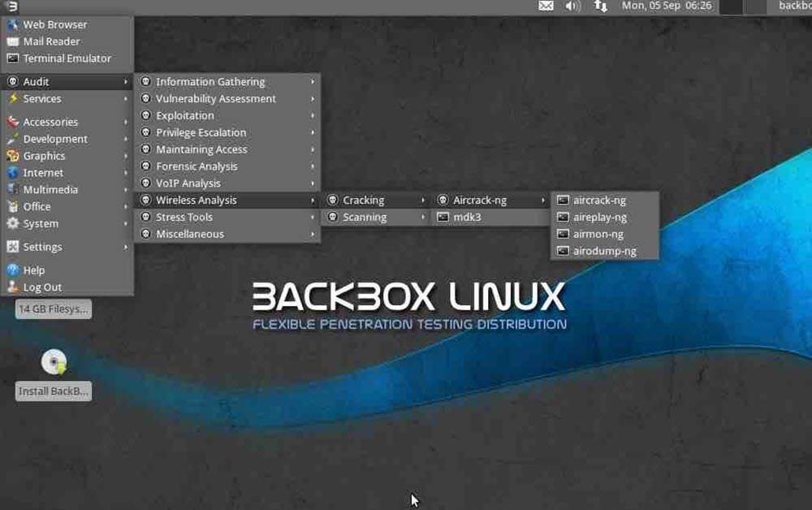Click the Cracking skull icon
Viewport: 812px width, 510px height.
tap(333, 200)
